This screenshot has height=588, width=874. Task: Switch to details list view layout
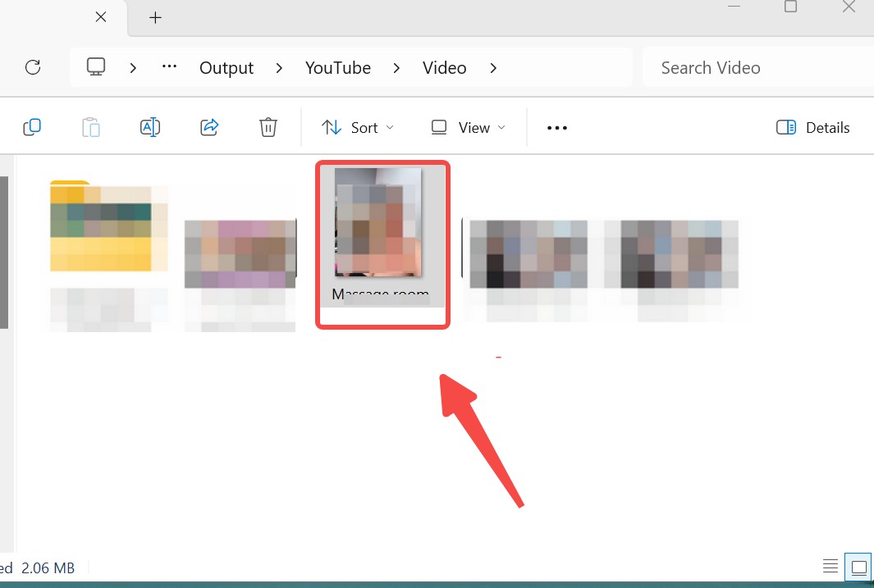[831, 567]
